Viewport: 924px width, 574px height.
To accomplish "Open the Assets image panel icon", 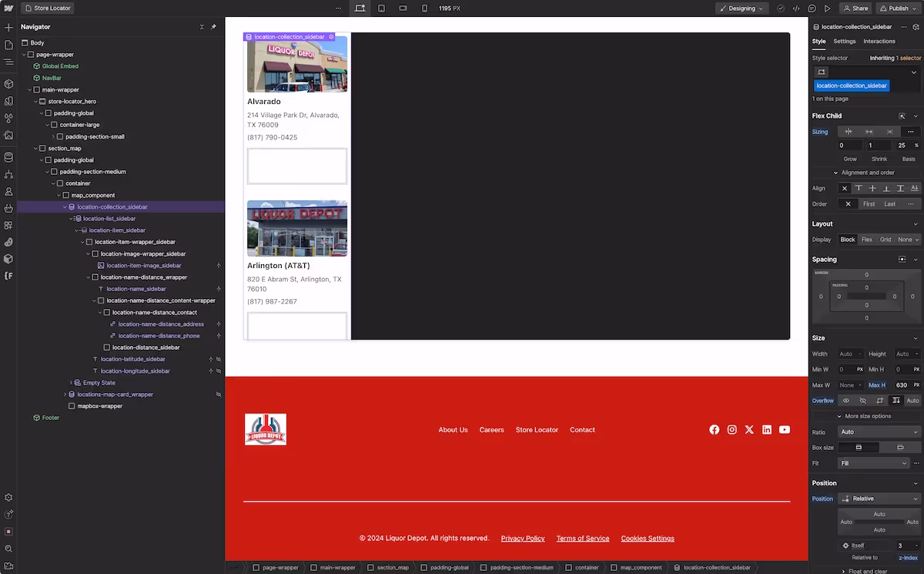I will (8, 135).
